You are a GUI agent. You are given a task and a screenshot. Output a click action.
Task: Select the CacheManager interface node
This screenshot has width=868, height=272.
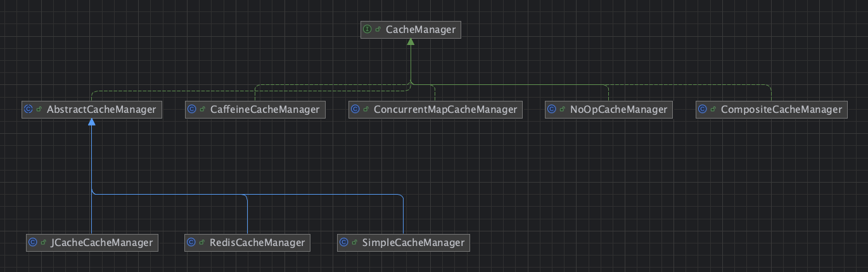[x=411, y=30]
